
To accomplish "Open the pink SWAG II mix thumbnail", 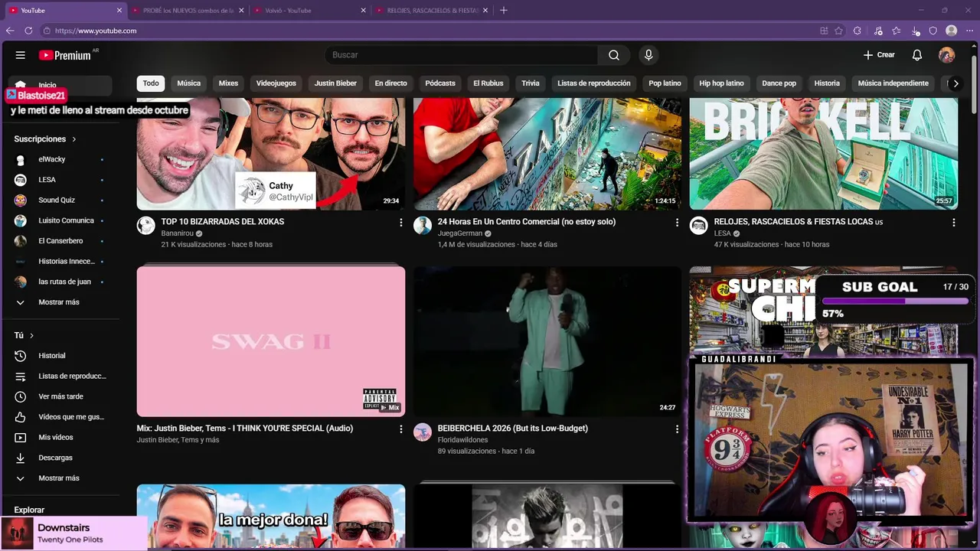I will (271, 341).
